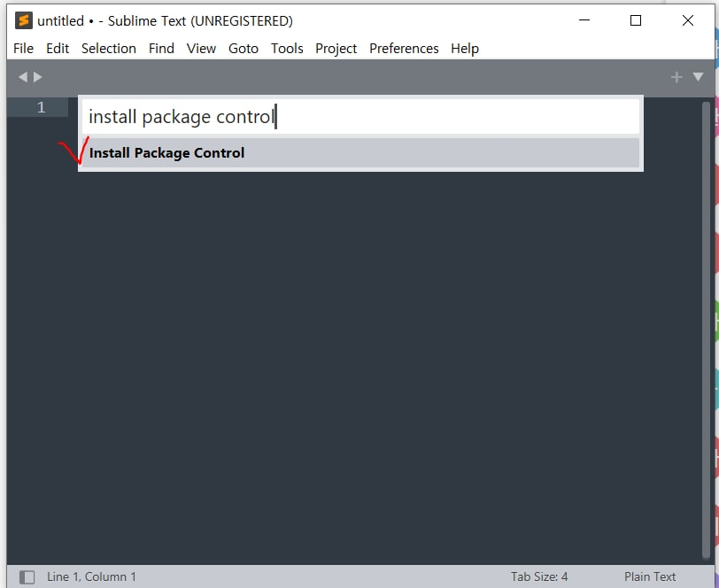The image size is (719, 588).
Task: Go to previous tab with left arrow
Action: (22, 77)
